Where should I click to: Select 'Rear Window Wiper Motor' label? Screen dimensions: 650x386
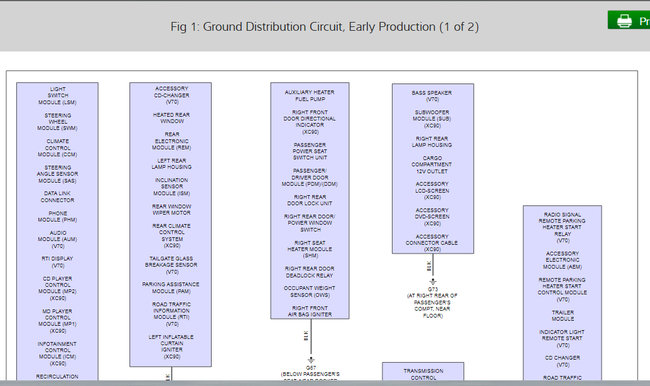point(171,209)
